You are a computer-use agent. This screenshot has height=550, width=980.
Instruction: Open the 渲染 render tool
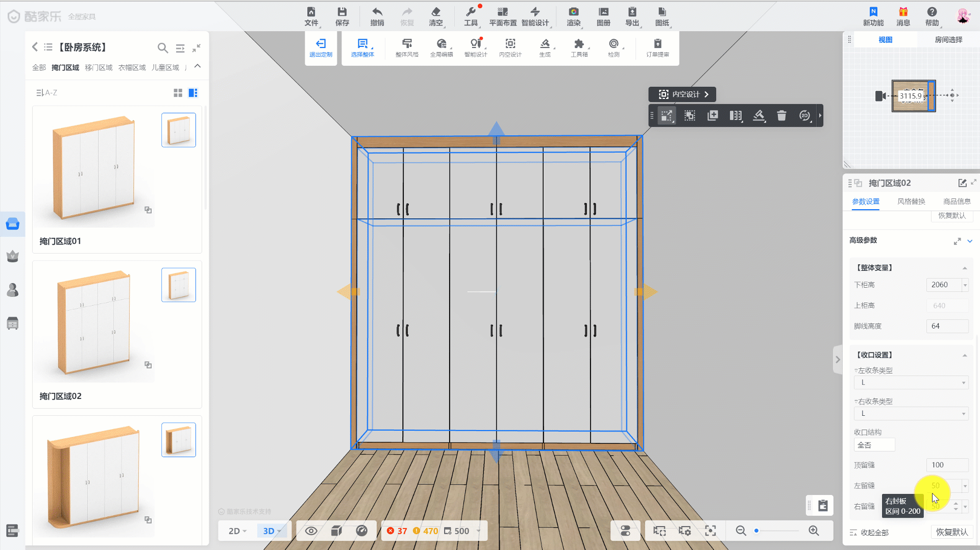click(x=573, y=12)
